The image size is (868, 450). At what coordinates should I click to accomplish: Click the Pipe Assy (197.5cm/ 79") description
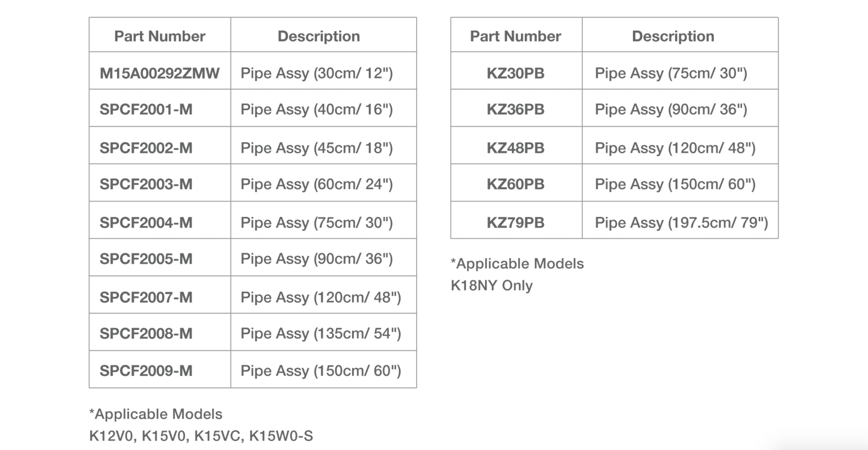(681, 223)
